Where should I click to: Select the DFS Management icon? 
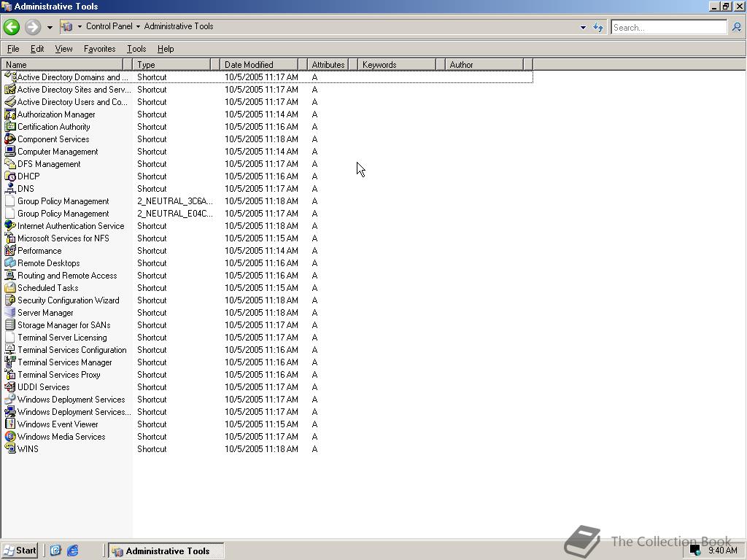(10, 164)
